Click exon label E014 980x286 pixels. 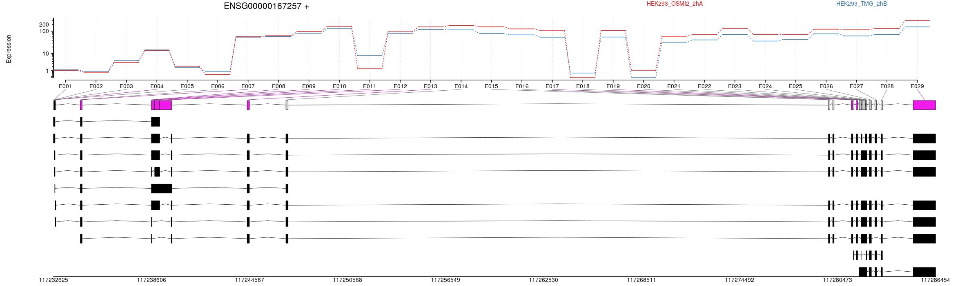tap(461, 86)
